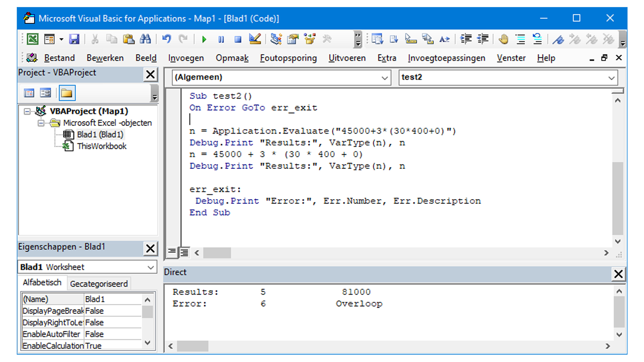
Task: Click the code pane vertical scrollbar thumb
Action: point(618,198)
